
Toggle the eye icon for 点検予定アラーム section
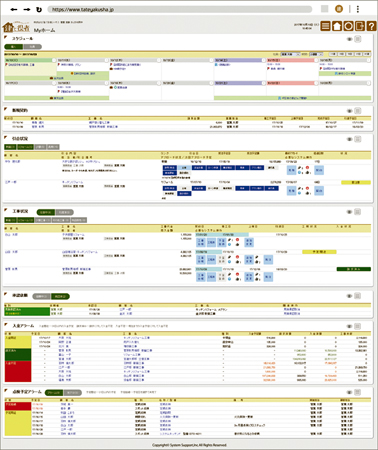click(x=349, y=392)
